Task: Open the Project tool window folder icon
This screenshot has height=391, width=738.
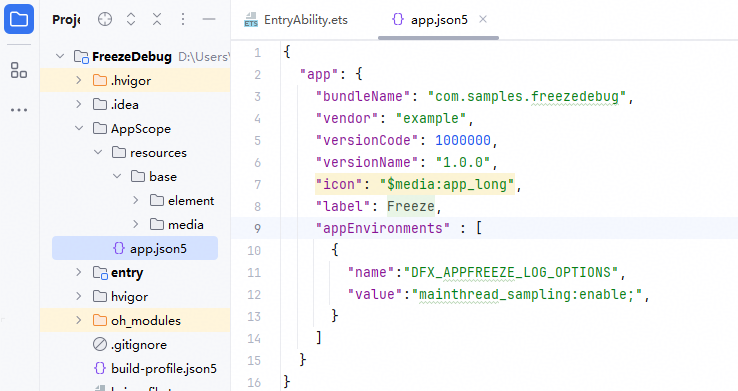Action: (x=19, y=19)
